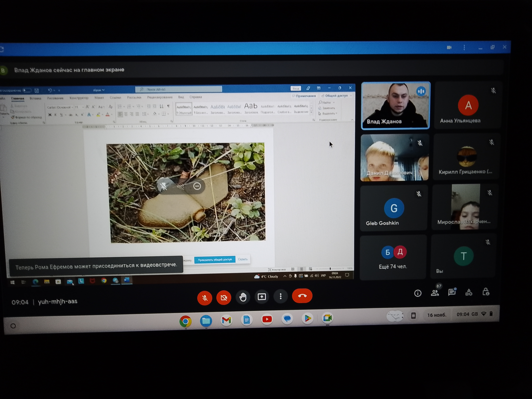Open Gmail from the shelf
This screenshot has width=532, height=399.
coord(226,320)
